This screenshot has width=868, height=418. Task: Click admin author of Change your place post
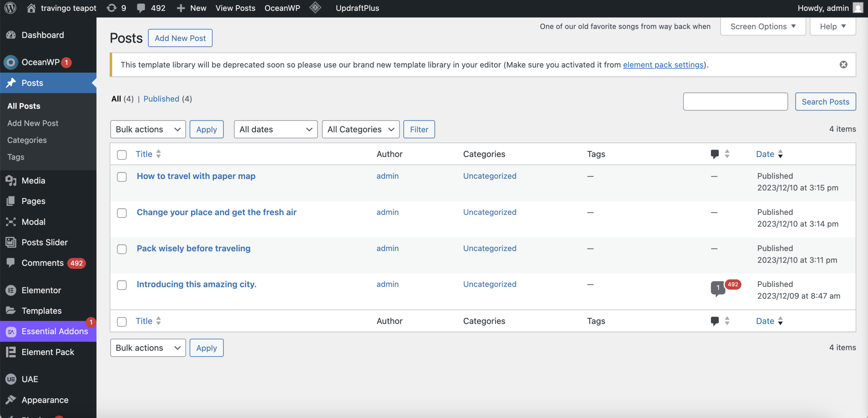point(388,212)
